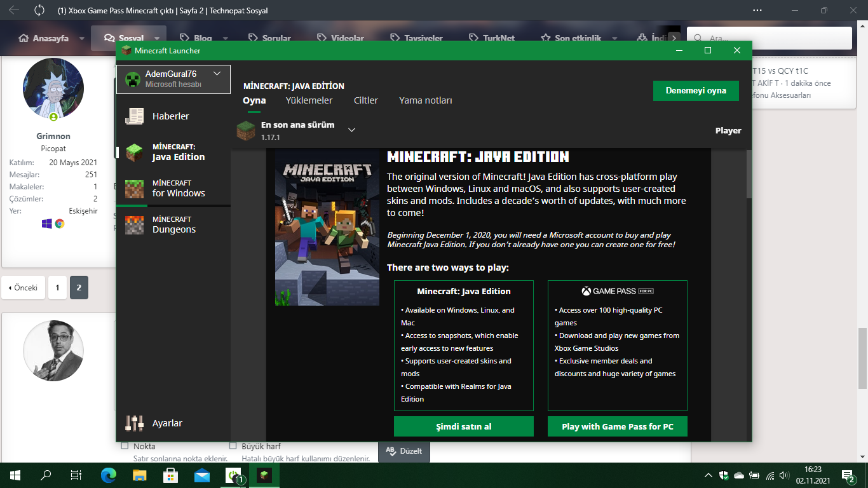Open the Ciltler tab

(365, 100)
